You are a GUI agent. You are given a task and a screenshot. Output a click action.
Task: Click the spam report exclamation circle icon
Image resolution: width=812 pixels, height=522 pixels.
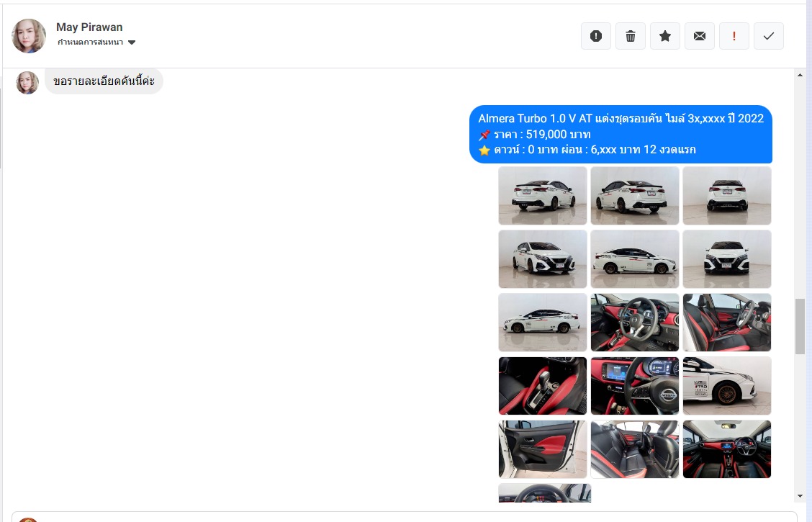[595, 36]
